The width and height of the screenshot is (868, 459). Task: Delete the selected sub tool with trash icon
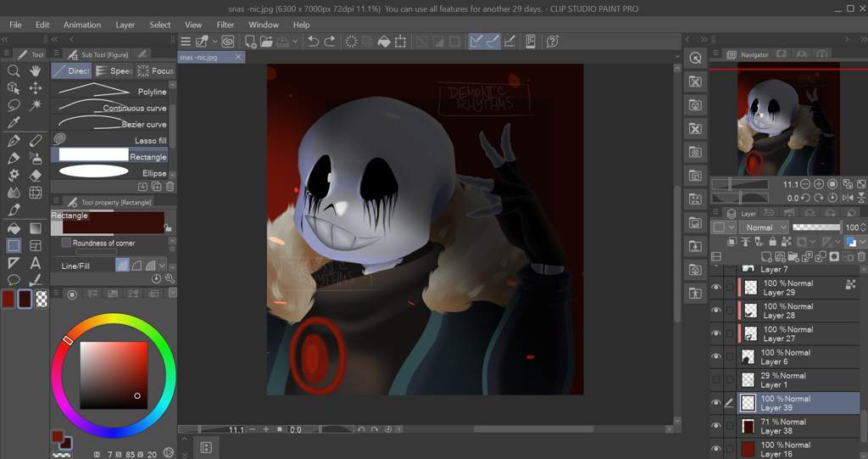click(x=170, y=187)
